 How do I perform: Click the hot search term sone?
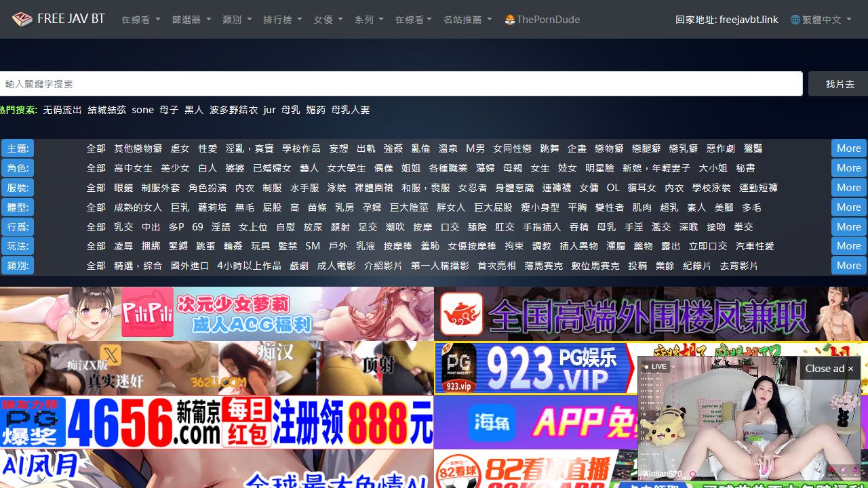point(143,110)
